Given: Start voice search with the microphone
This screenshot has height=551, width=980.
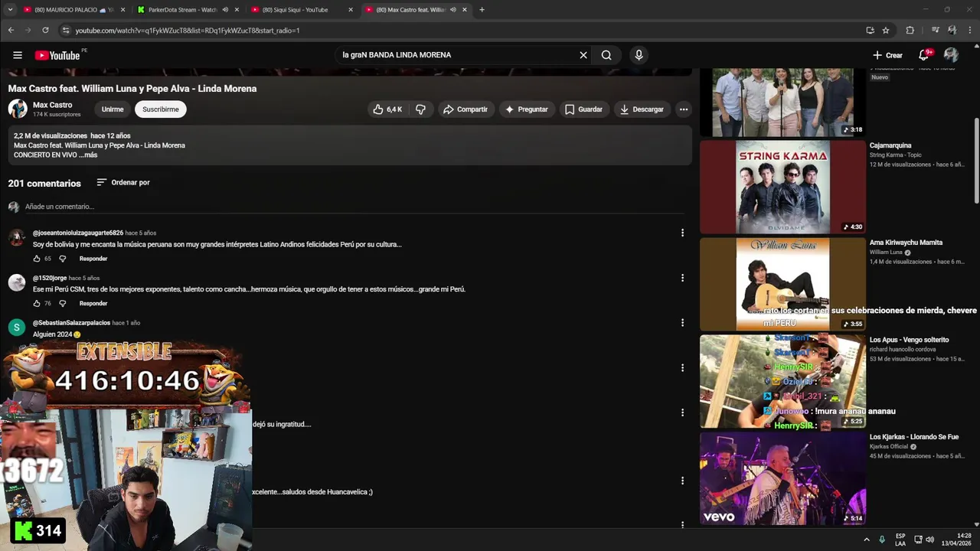Looking at the screenshot, I should click(x=639, y=55).
